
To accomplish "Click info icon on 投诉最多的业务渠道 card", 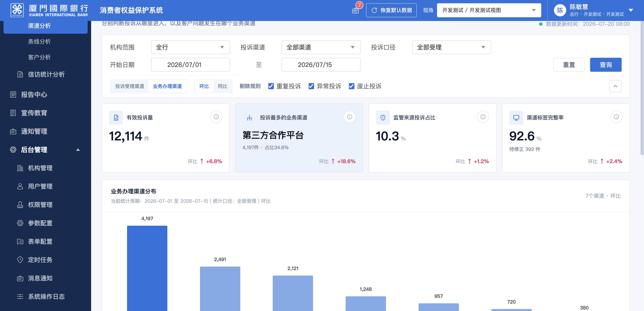I will tap(350, 117).
